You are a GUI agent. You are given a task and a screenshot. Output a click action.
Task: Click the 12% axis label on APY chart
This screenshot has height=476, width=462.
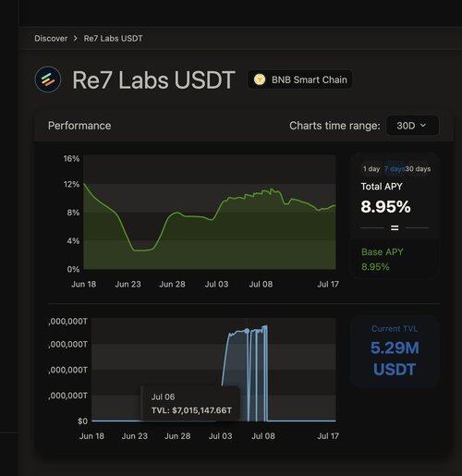[x=71, y=184]
